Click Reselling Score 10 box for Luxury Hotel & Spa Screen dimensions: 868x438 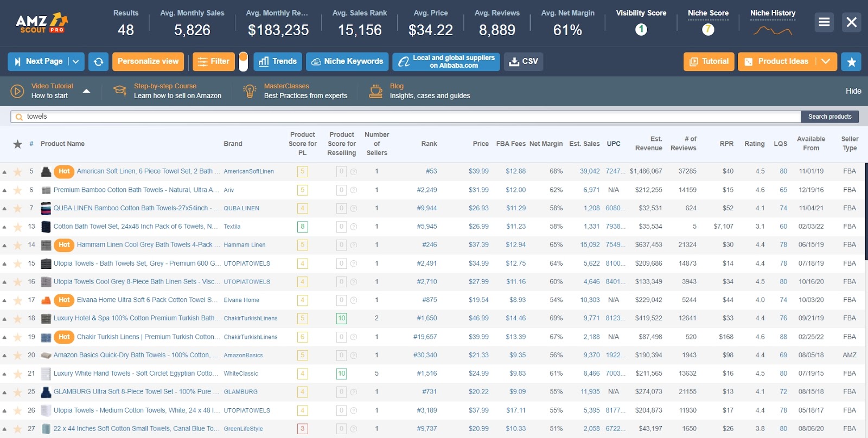click(341, 319)
